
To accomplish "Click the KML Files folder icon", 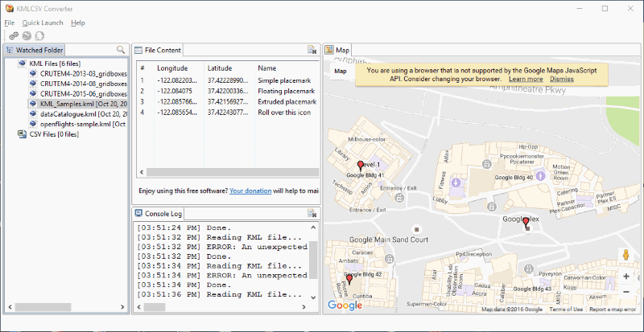I will point(23,64).
